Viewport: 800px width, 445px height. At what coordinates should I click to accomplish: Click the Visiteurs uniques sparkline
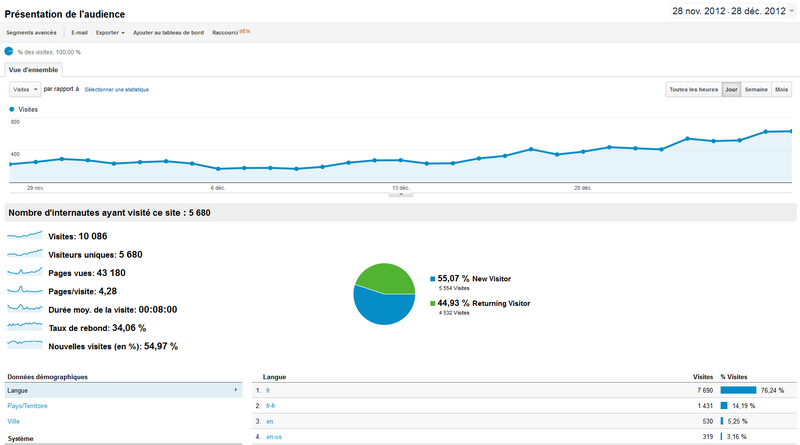(25, 254)
